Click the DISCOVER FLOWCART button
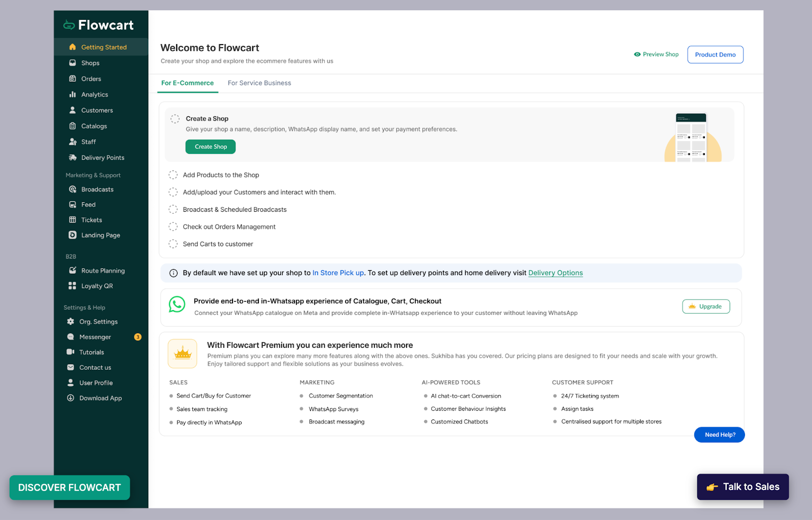 70,487
